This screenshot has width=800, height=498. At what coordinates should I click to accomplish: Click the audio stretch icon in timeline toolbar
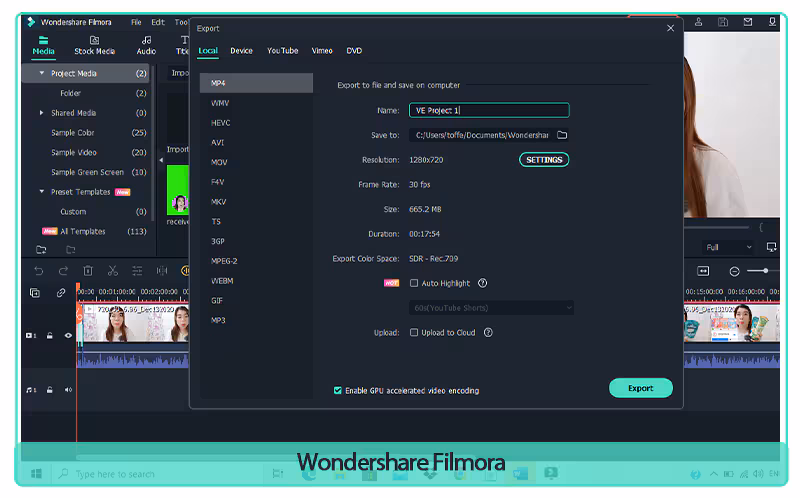point(162,271)
